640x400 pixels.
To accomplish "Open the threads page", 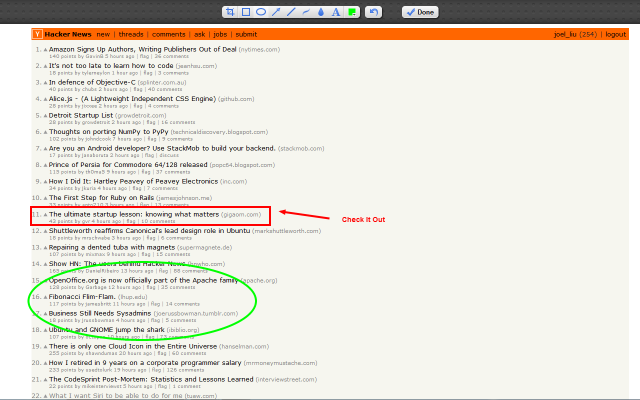I will [x=131, y=34].
